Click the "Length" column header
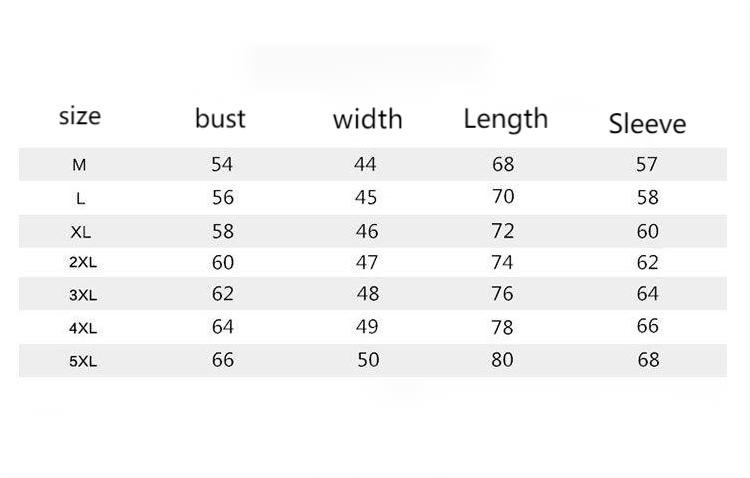The height and width of the screenshot is (478, 750). [x=505, y=119]
